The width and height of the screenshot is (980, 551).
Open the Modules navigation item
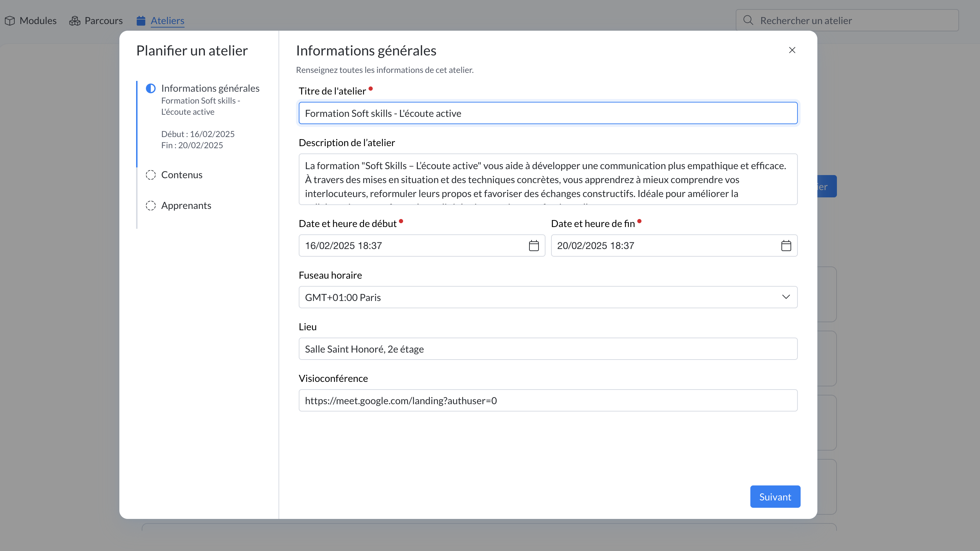point(38,21)
